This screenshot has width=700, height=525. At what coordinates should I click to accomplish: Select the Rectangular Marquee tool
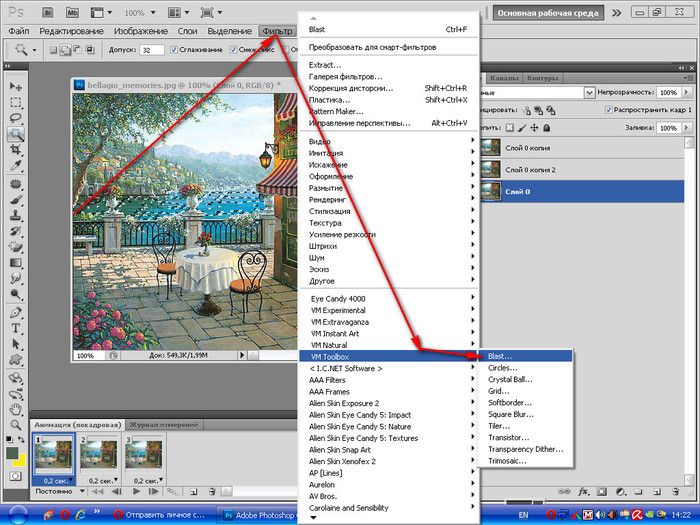16,103
